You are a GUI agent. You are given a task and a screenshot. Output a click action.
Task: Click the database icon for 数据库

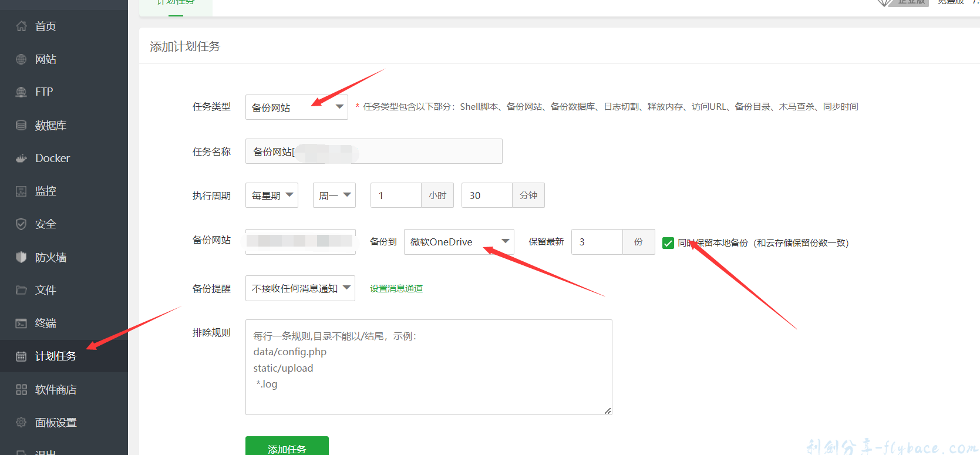tap(21, 125)
